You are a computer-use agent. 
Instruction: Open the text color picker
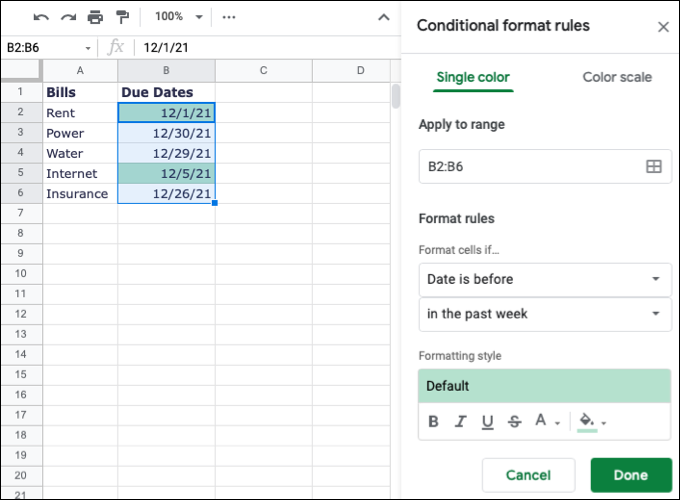(x=545, y=422)
